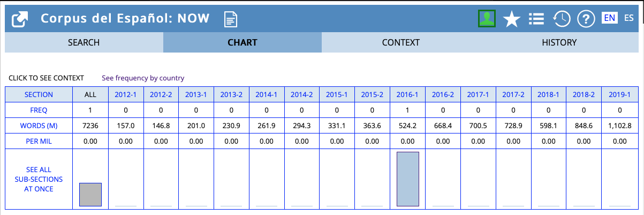This screenshot has height=215, width=644.
Task: Switch language to EN
Action: 609,18
